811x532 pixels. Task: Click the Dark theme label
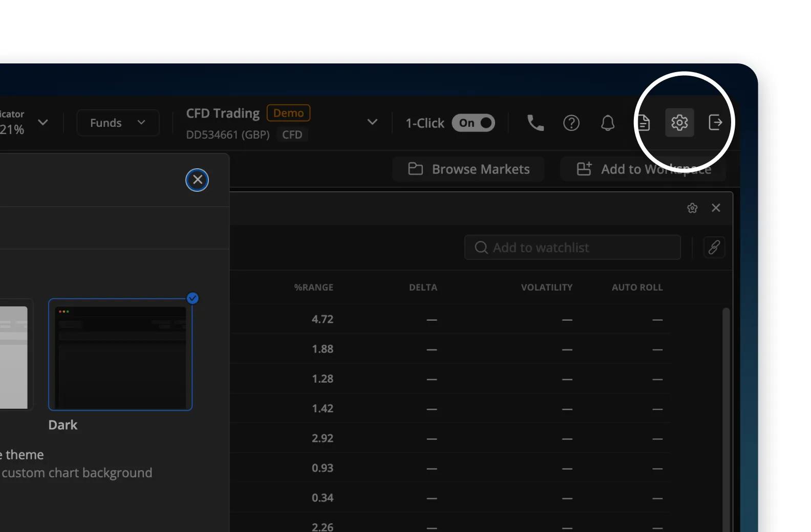tap(62, 425)
